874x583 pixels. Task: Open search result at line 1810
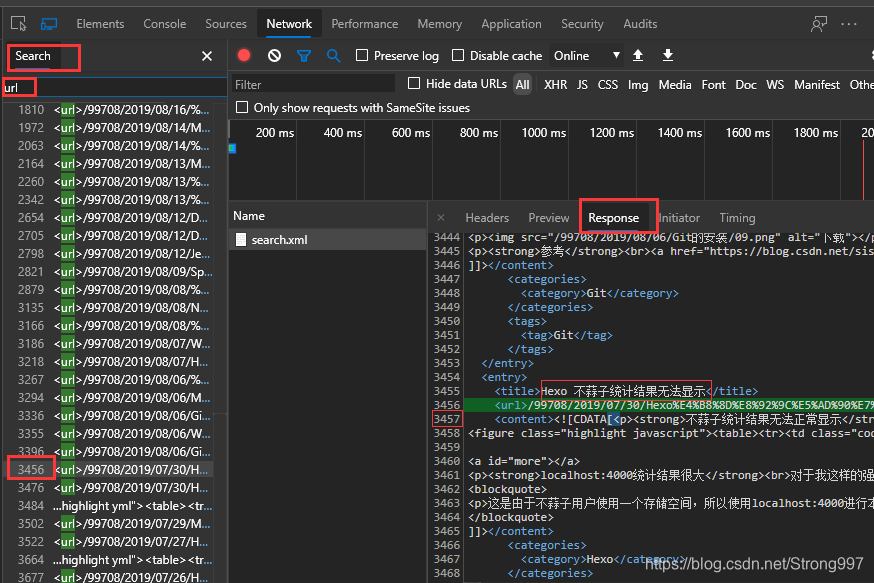[x=108, y=110]
